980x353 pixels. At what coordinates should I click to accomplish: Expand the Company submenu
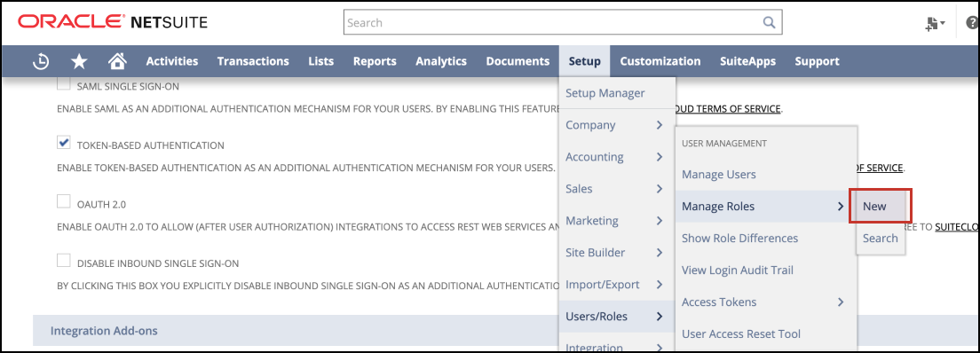tap(617, 125)
